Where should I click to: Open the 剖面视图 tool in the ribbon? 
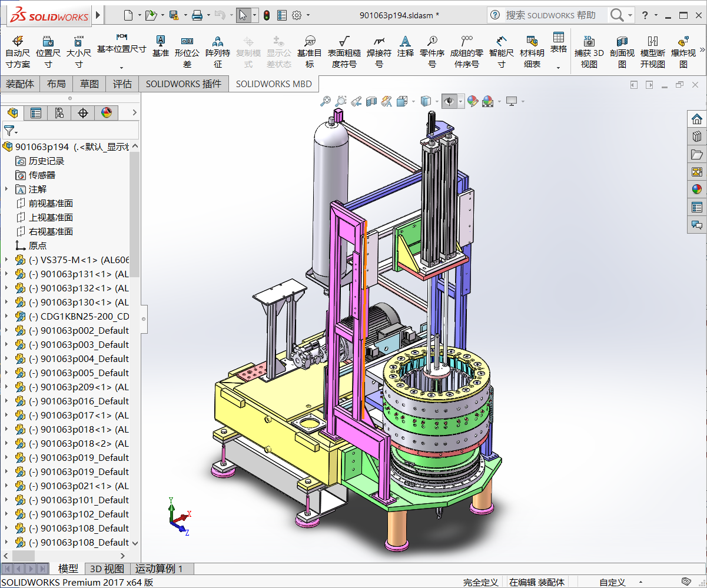pos(622,50)
